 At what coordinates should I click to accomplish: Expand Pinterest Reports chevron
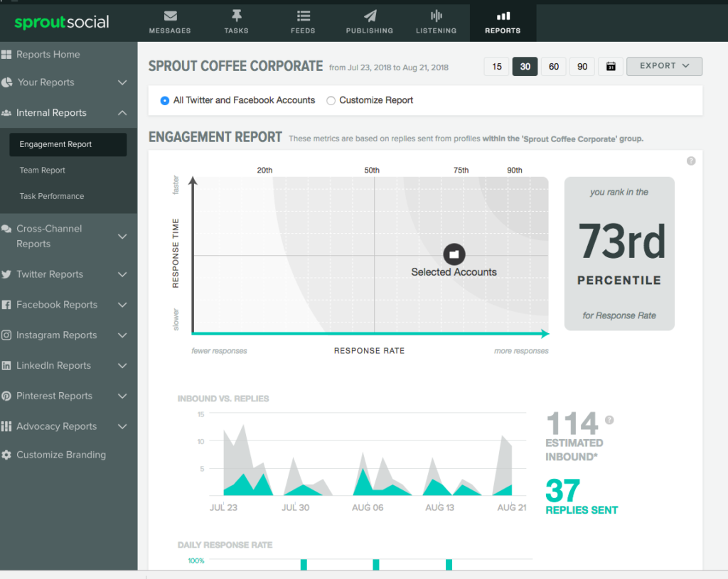(x=122, y=396)
